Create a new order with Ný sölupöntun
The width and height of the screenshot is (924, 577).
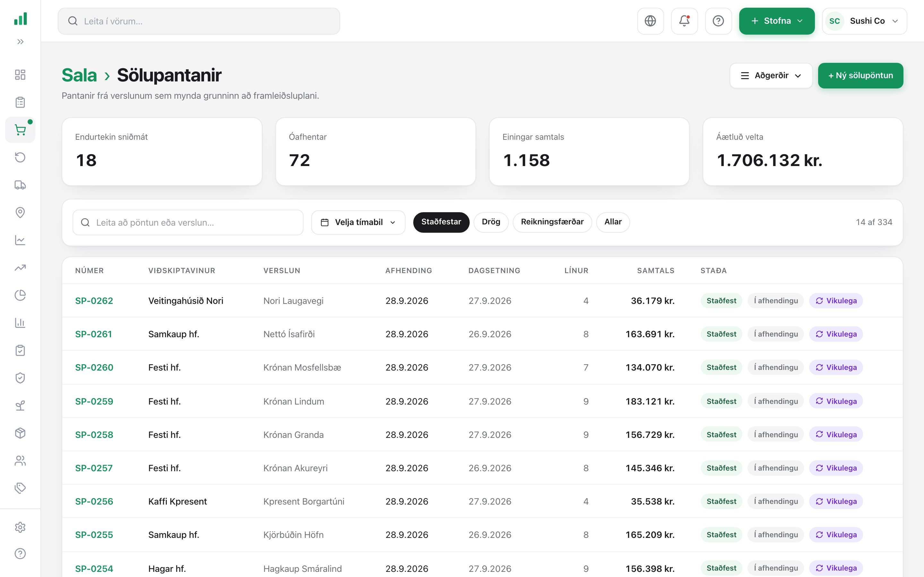click(x=860, y=76)
